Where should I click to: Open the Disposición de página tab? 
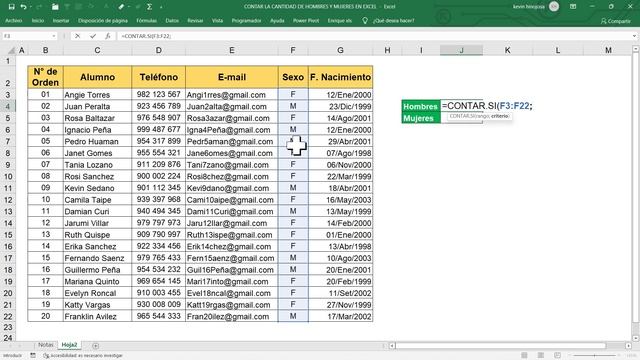click(x=103, y=20)
